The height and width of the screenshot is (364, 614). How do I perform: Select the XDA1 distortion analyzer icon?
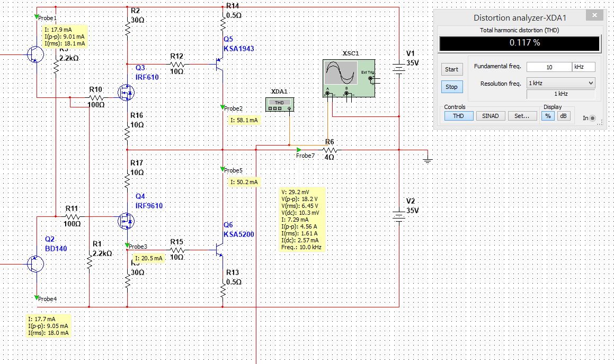coord(279,105)
